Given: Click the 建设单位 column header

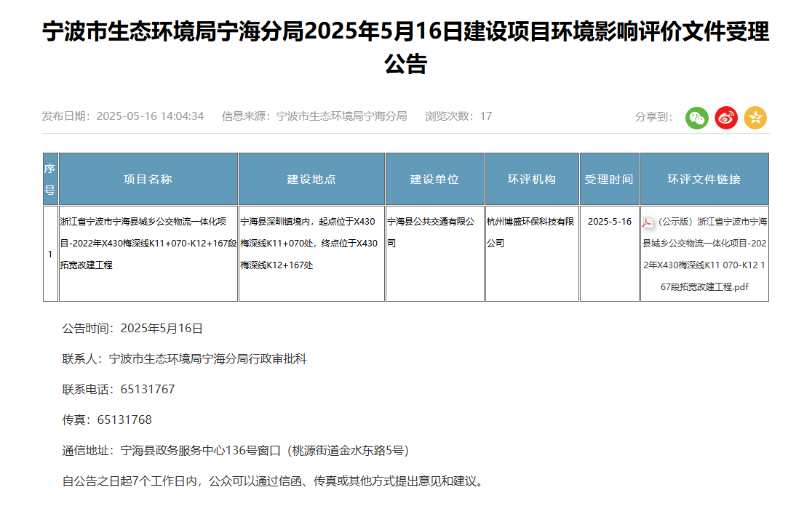Looking at the screenshot, I should point(434,179).
